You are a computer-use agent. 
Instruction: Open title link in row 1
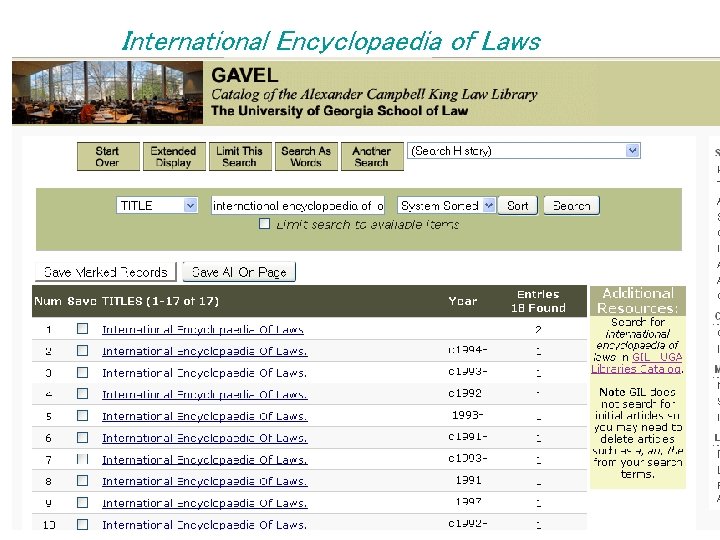pos(203,330)
